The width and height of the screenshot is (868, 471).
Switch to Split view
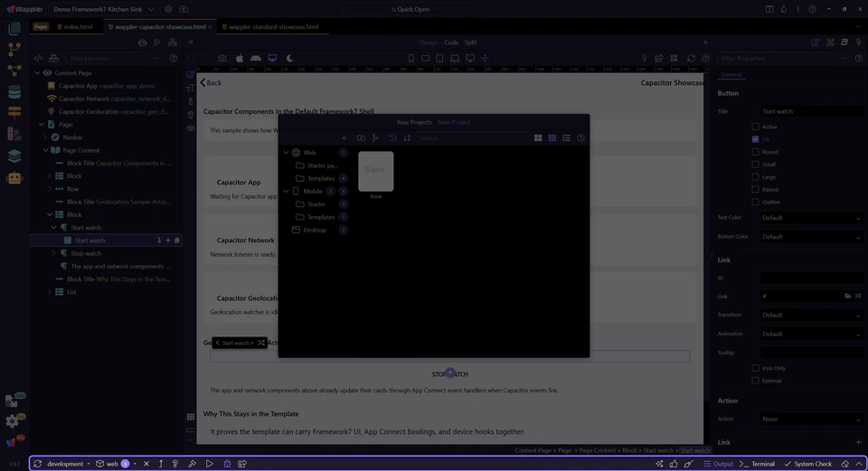470,42
